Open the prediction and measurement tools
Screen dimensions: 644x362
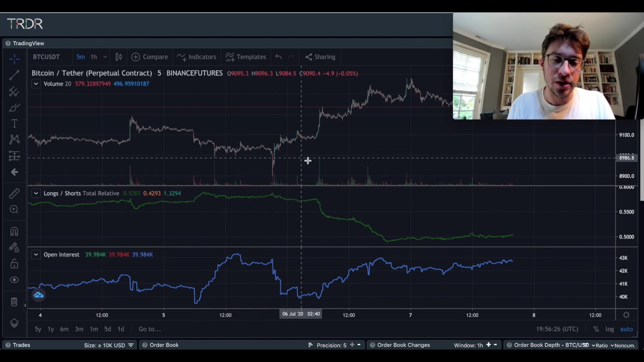tap(14, 156)
